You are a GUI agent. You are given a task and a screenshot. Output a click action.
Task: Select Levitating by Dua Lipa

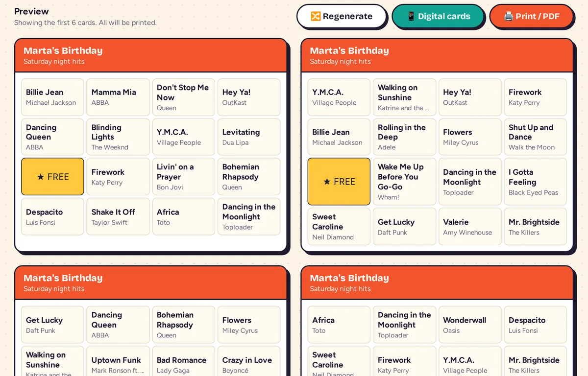pyautogui.click(x=249, y=137)
